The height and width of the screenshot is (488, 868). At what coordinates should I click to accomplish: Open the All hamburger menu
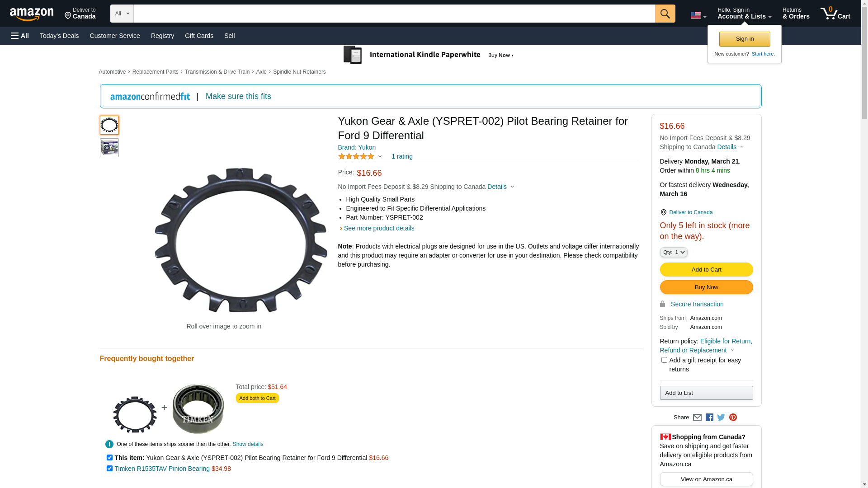point(20,36)
